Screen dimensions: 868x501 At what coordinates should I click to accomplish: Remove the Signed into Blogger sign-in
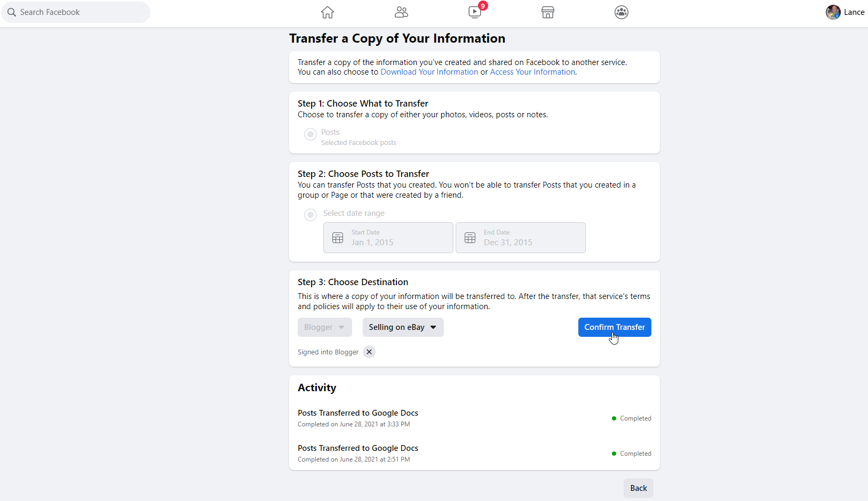369,352
